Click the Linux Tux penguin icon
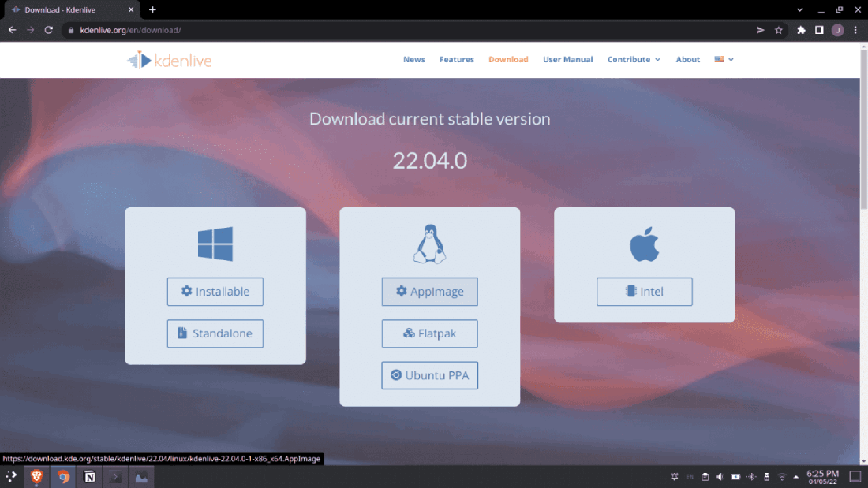The image size is (868, 488). point(429,244)
